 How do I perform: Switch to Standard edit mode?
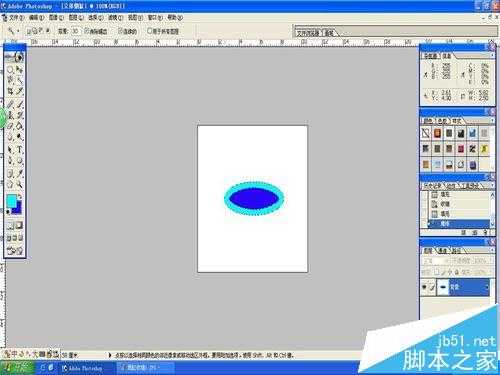click(10, 226)
